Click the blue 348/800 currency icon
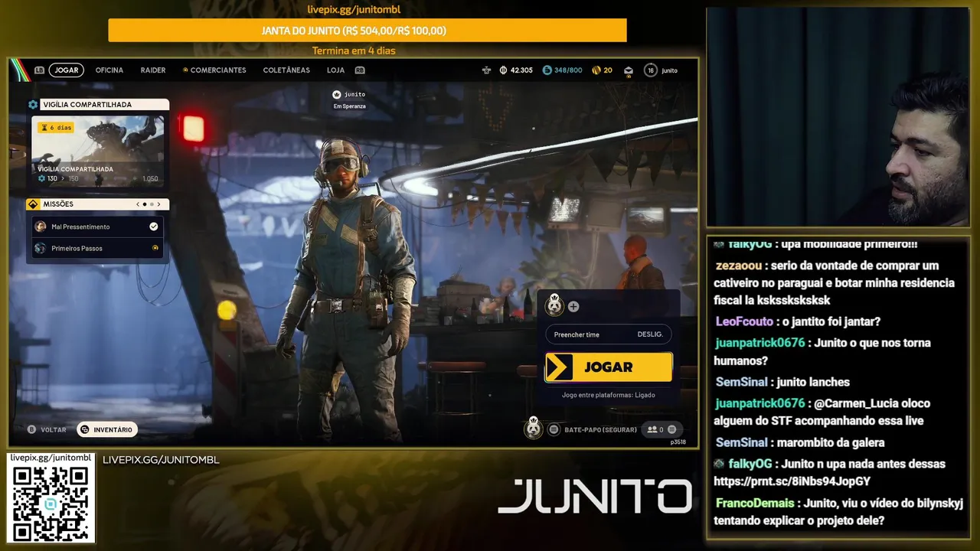Viewport: 980px width, 551px height. click(x=547, y=70)
